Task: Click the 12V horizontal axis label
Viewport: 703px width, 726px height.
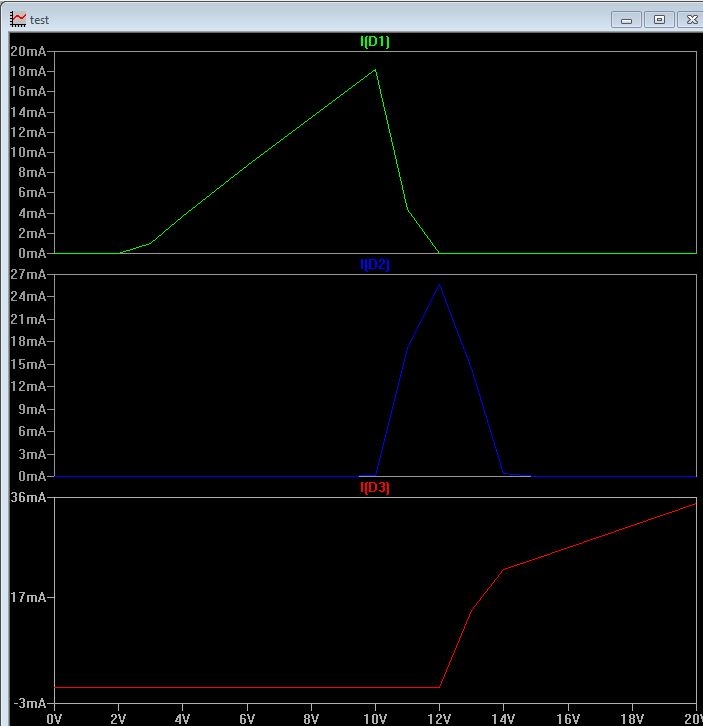Action: point(439,719)
